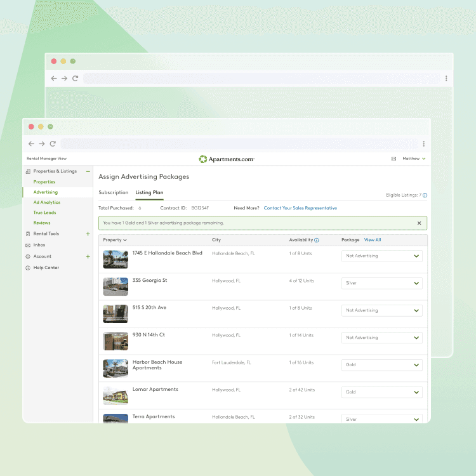Expand Rental Tools with plus icon
The width and height of the screenshot is (476, 476).
coord(88,234)
